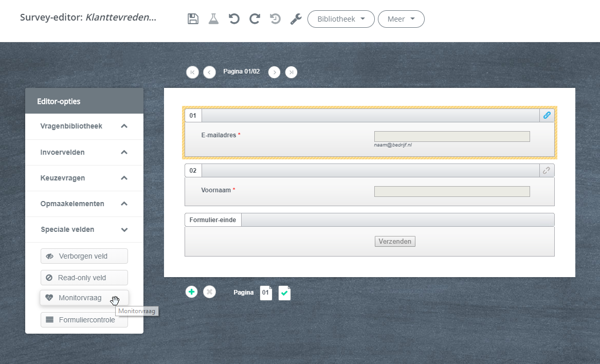Add a Formuliercontrole field
Screen dimensions: 600x364
(84, 320)
